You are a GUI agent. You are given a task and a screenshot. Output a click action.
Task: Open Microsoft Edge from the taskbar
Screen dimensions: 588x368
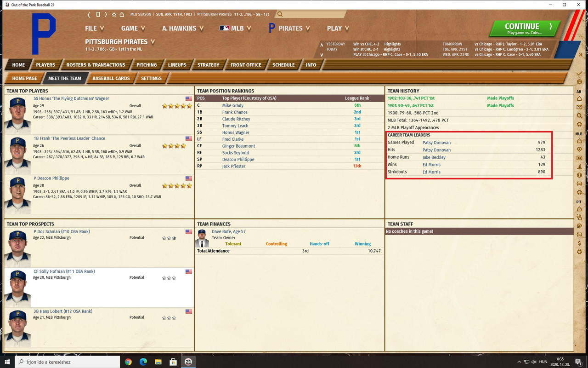(x=143, y=362)
